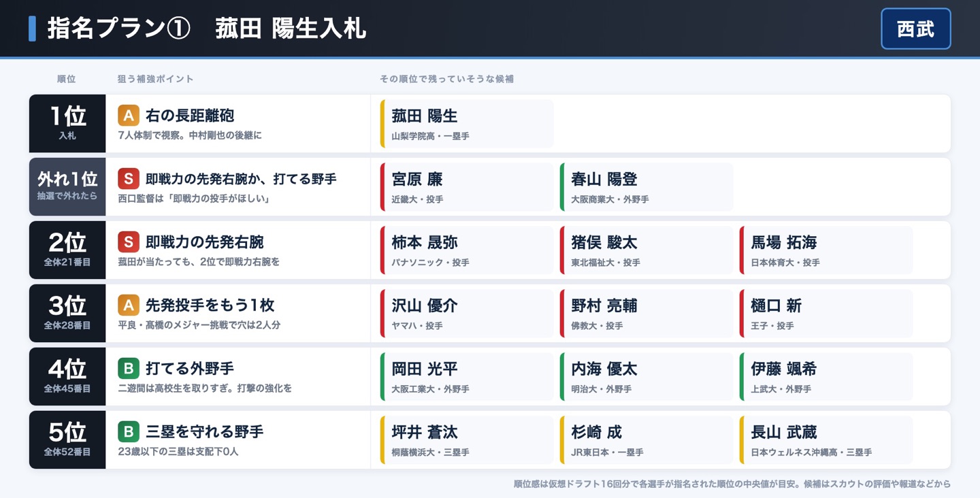This screenshot has height=498, width=980.
Task: Click the S badge in the 外れ1位 row
Action: (129, 179)
